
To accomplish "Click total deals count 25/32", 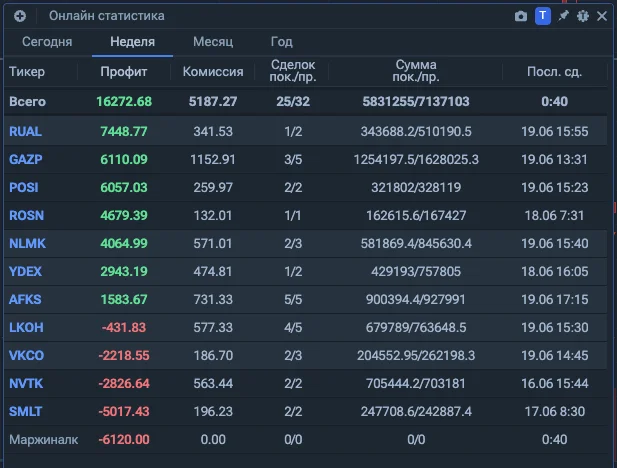I will pyautogui.click(x=293, y=102).
